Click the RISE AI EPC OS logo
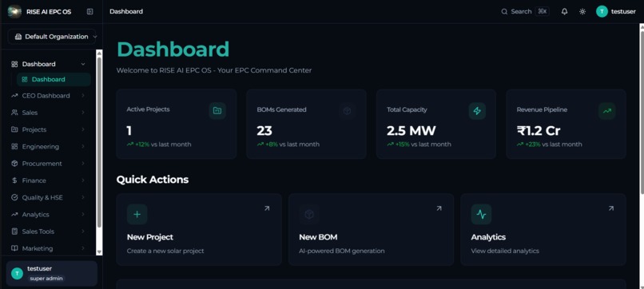644x289 pixels. (x=15, y=11)
